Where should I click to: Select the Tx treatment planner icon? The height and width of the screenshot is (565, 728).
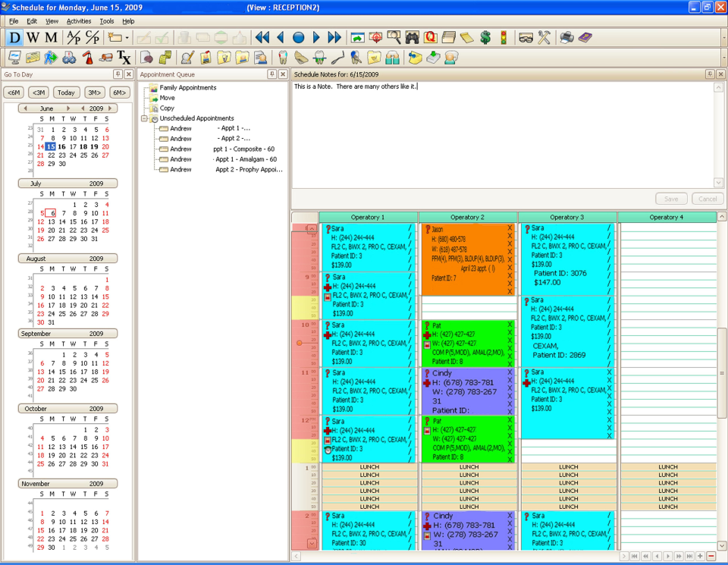coord(124,57)
